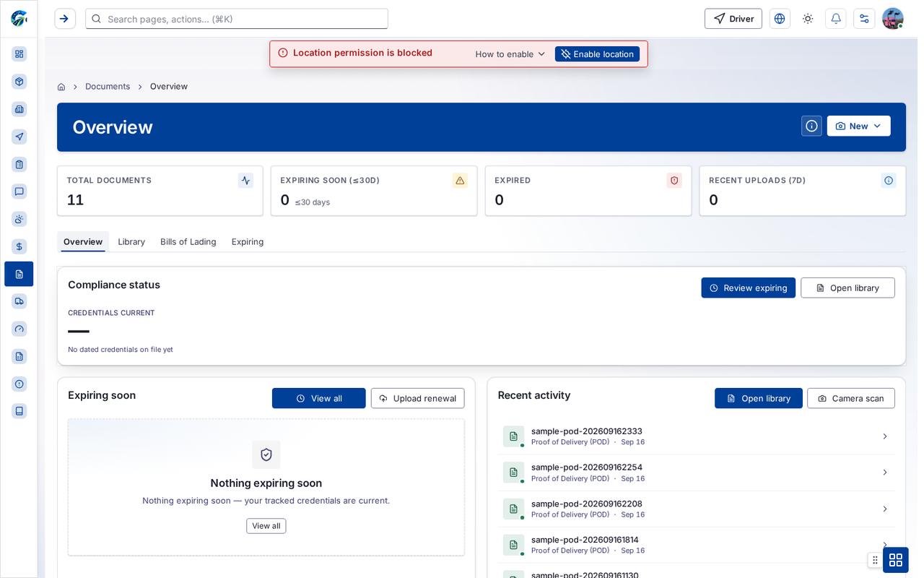Image resolution: width=924 pixels, height=578 pixels.
Task: Expand the sidebar with arrow button
Action: (65, 19)
